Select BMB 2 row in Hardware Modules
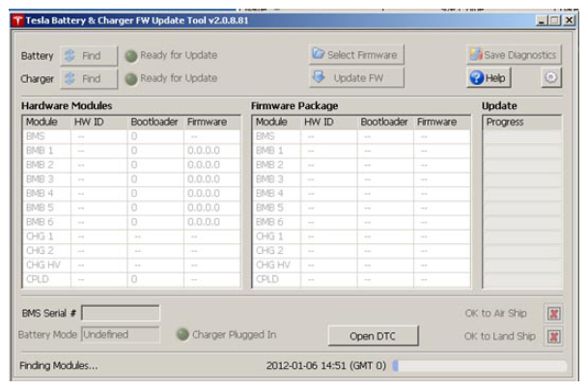Image resolution: width=588 pixels, height=390 pixels. pyautogui.click(x=131, y=165)
